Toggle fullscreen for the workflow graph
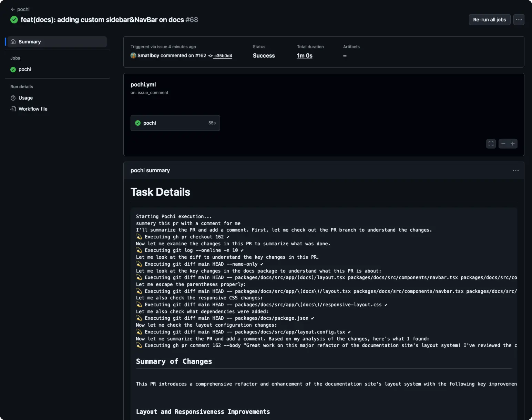The image size is (532, 420). tap(491, 144)
